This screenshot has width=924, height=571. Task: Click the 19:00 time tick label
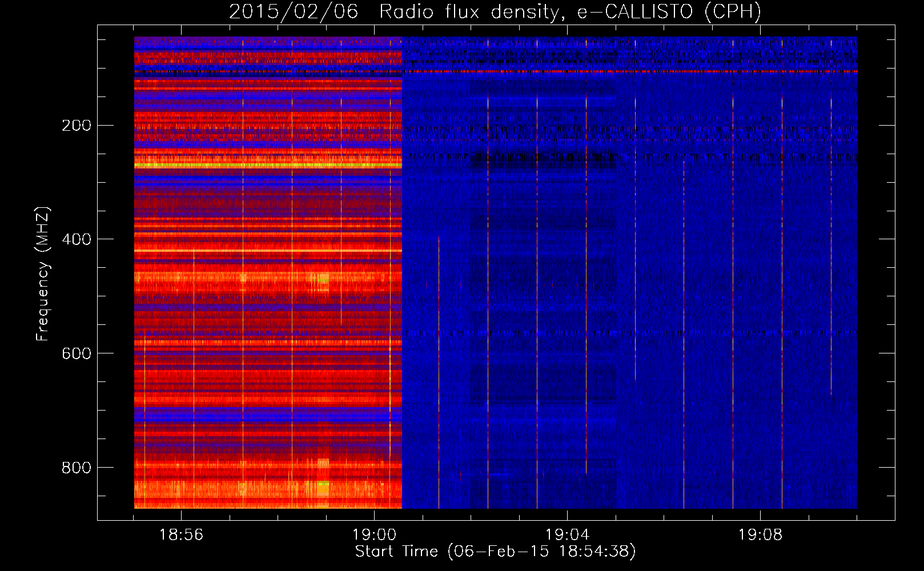point(374,535)
